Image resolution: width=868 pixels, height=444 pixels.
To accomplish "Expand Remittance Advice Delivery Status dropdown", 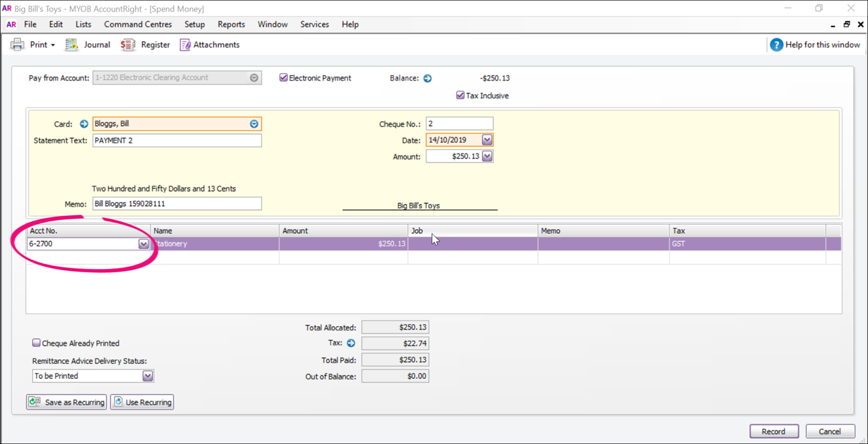I will coord(148,376).
